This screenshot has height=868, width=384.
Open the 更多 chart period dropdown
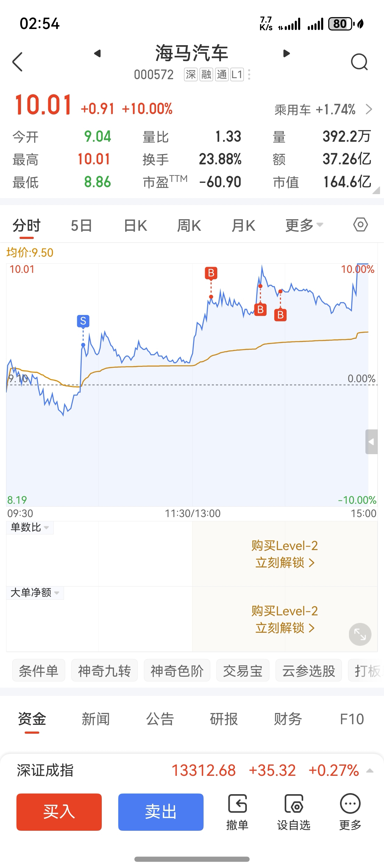pyautogui.click(x=304, y=225)
